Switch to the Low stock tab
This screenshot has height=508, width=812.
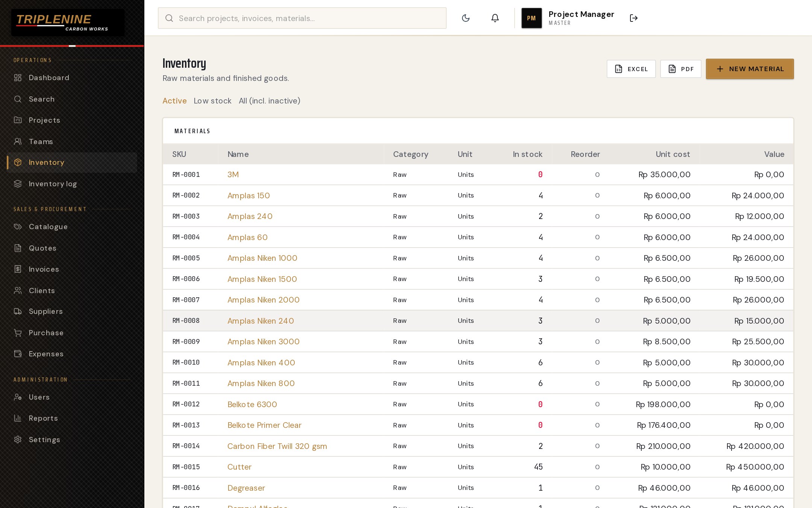tap(212, 101)
